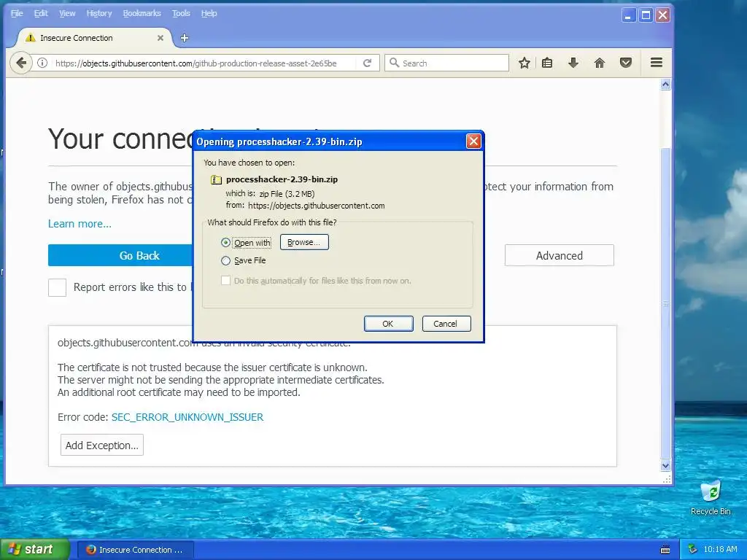The width and height of the screenshot is (747, 560).
Task: Open the View menu
Action: pos(67,13)
